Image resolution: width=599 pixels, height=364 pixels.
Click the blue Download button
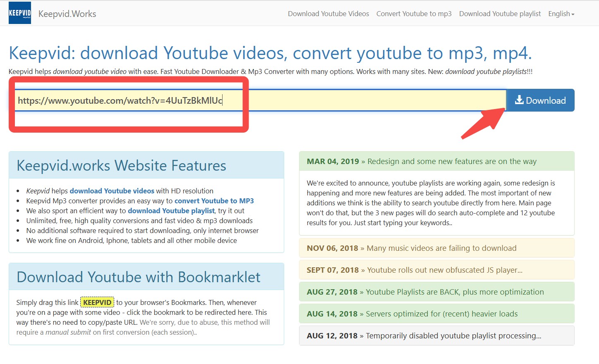(x=540, y=100)
